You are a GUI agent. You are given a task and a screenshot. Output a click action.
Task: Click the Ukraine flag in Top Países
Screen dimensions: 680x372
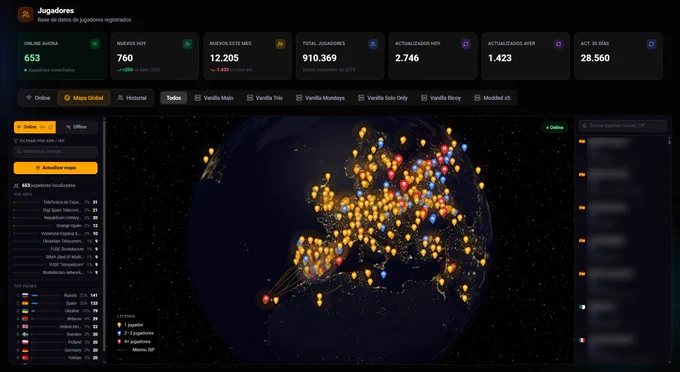pyautogui.click(x=25, y=311)
